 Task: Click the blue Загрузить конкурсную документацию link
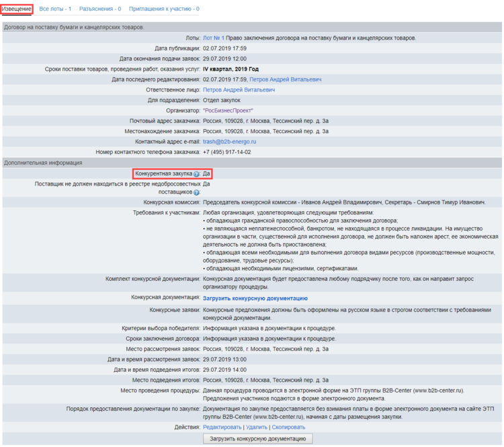click(255, 298)
